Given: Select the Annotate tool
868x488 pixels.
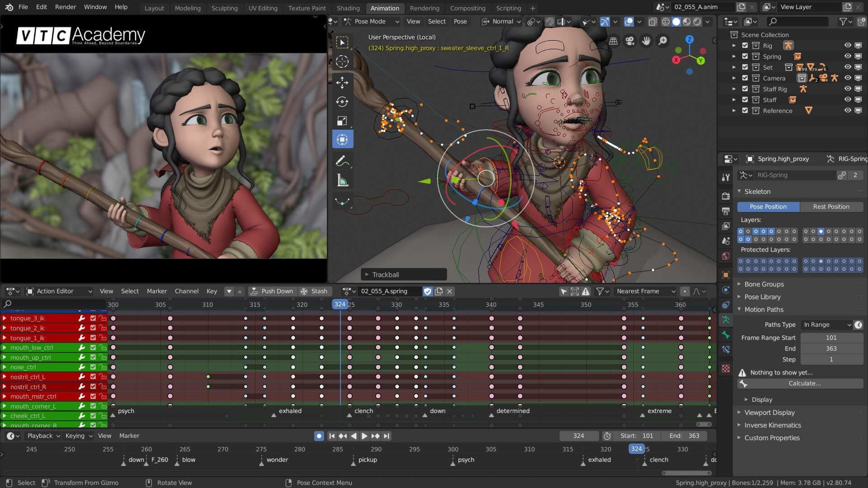Looking at the screenshot, I should point(342,160).
